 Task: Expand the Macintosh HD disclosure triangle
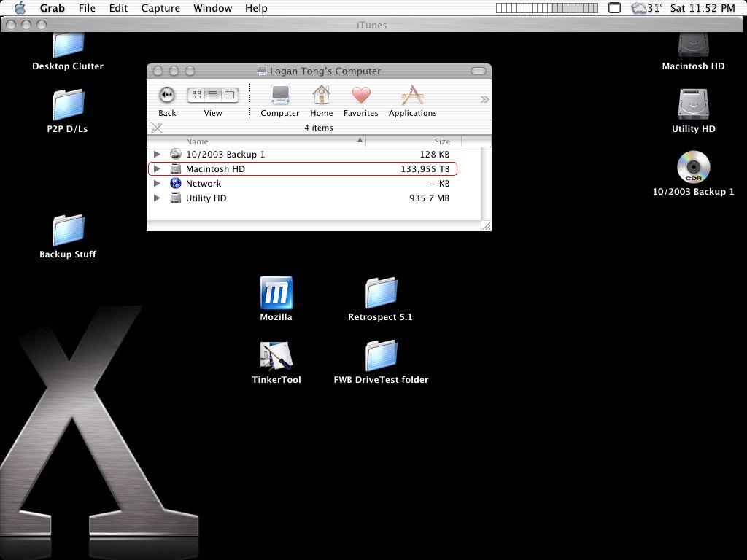tap(157, 169)
